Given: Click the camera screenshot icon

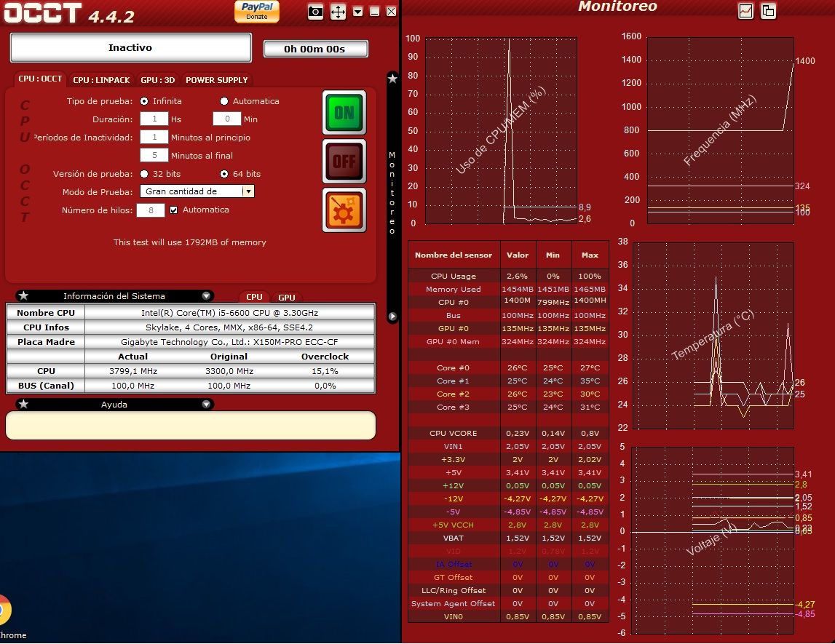Looking at the screenshot, I should 315,12.
